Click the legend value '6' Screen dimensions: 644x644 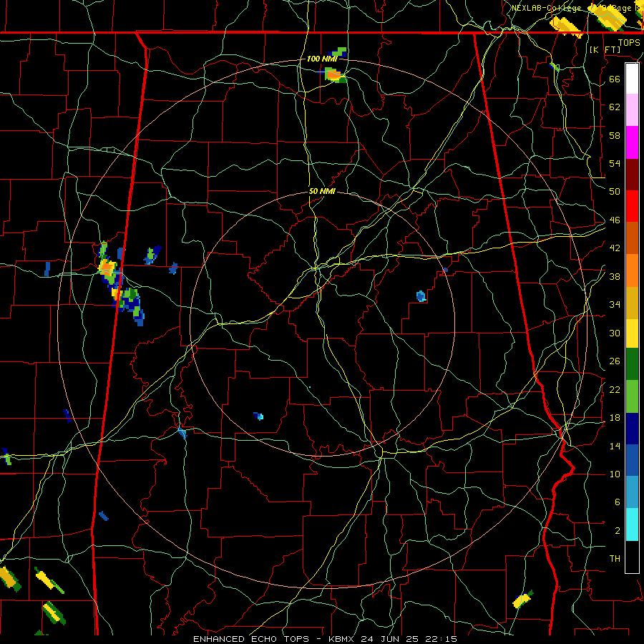[x=617, y=502]
